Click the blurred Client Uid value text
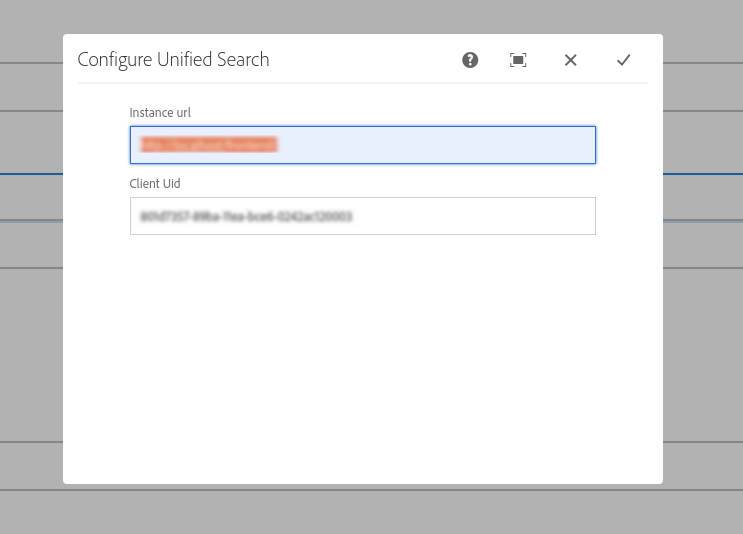The image size is (743, 534). (246, 216)
